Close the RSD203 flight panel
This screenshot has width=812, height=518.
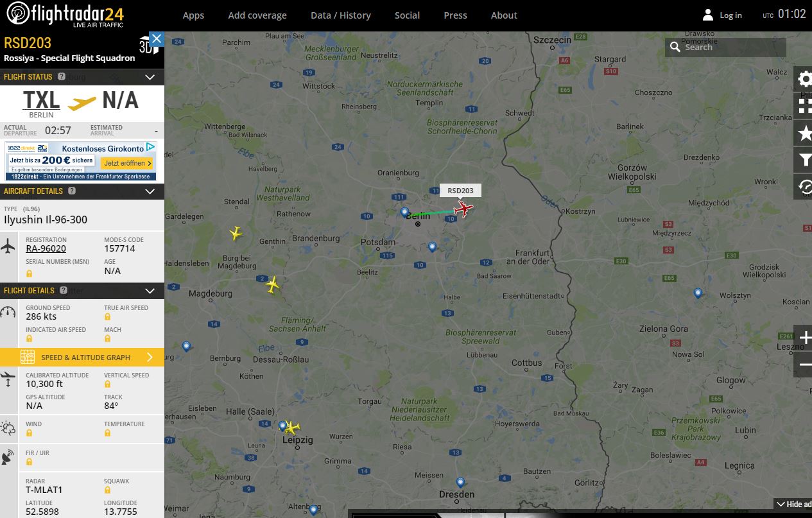[x=156, y=39]
